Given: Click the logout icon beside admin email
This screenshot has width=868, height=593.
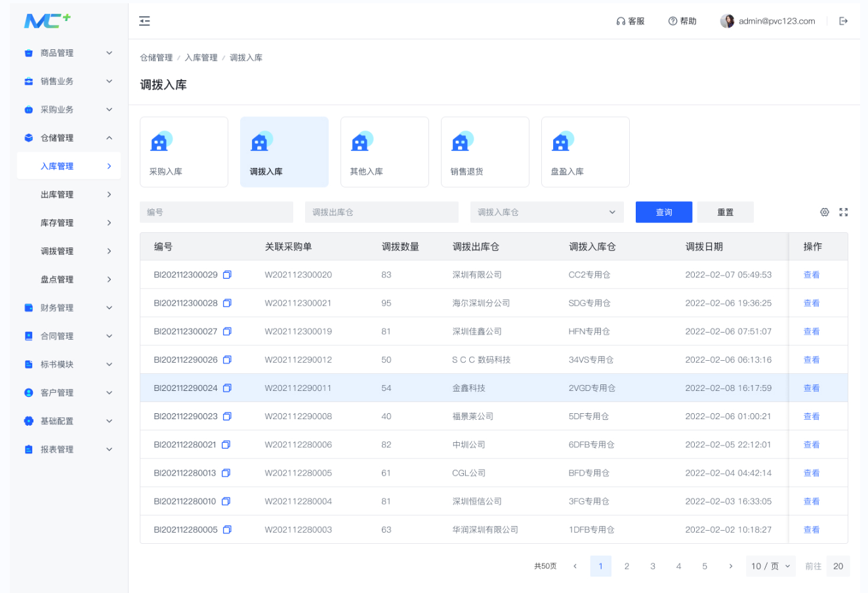Looking at the screenshot, I should point(844,21).
